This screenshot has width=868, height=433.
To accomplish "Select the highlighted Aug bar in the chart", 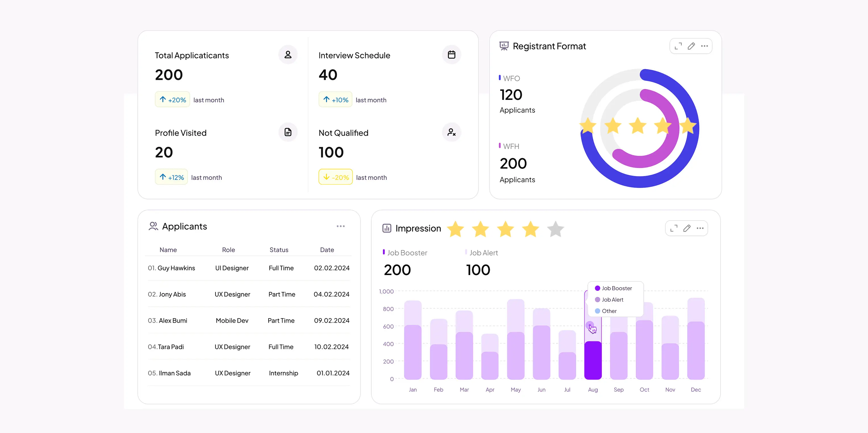I will tap(592, 360).
